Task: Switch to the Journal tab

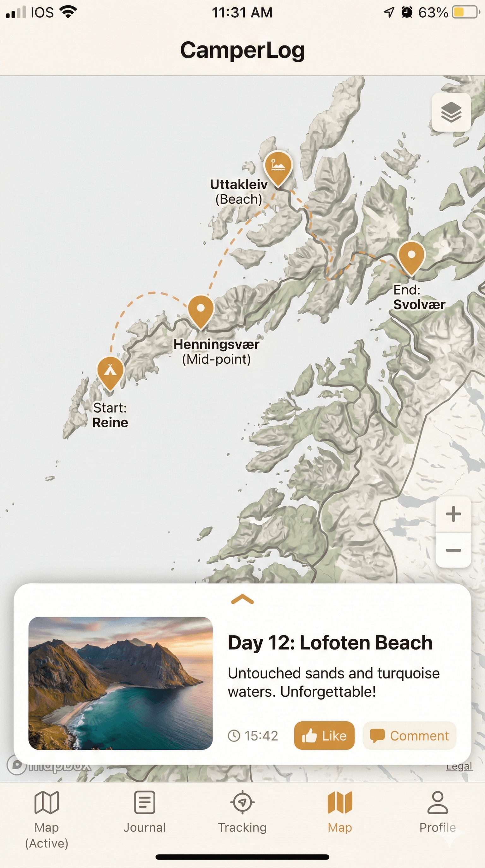Action: 144,812
